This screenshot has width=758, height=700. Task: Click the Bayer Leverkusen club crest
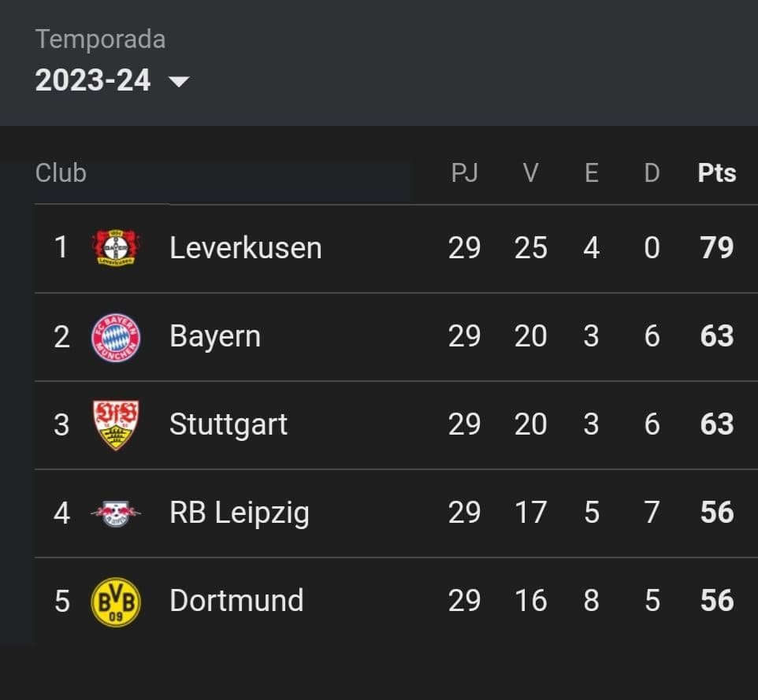116,247
